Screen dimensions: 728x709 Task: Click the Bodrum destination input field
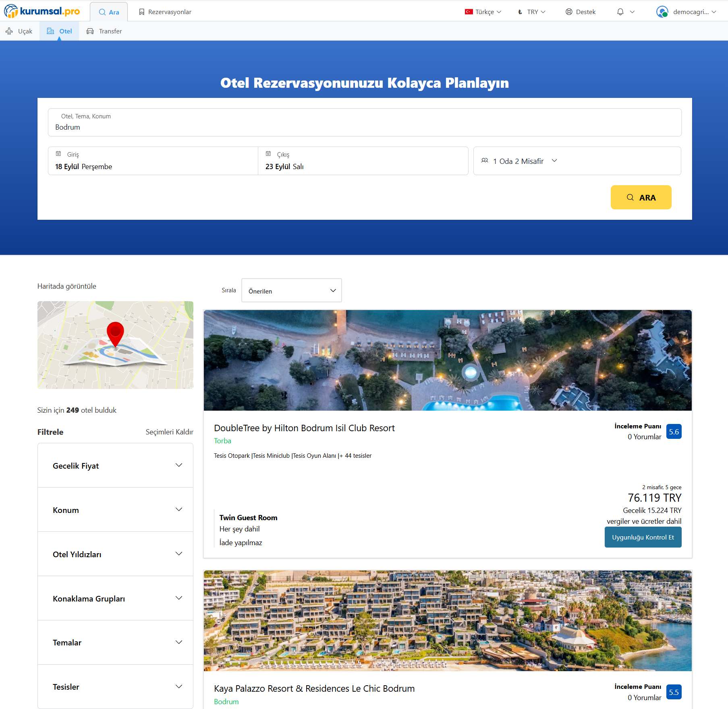pyautogui.click(x=365, y=122)
